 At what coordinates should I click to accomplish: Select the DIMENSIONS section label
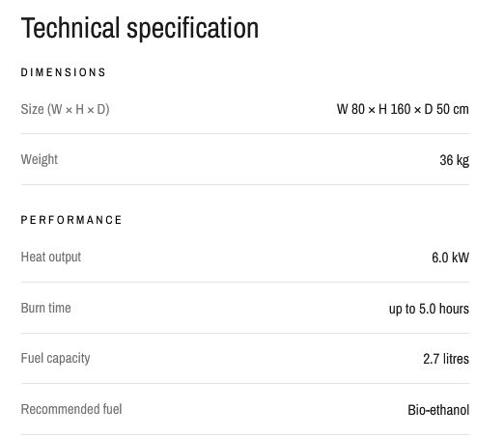64,72
